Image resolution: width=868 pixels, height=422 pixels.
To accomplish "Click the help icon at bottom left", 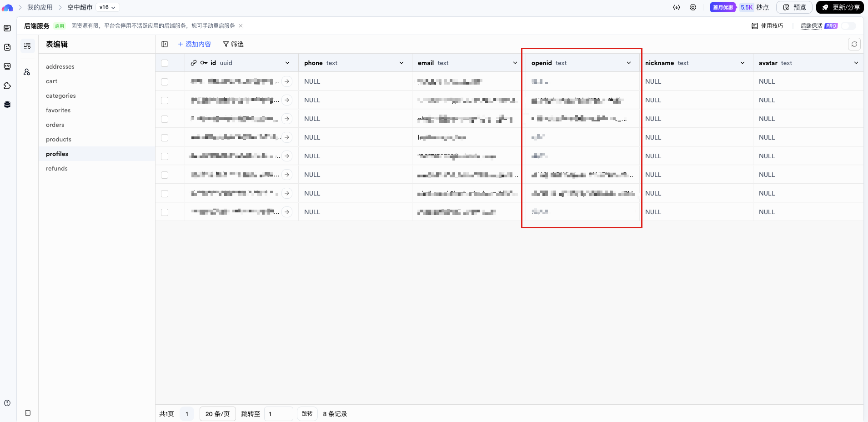I will tap(7, 403).
